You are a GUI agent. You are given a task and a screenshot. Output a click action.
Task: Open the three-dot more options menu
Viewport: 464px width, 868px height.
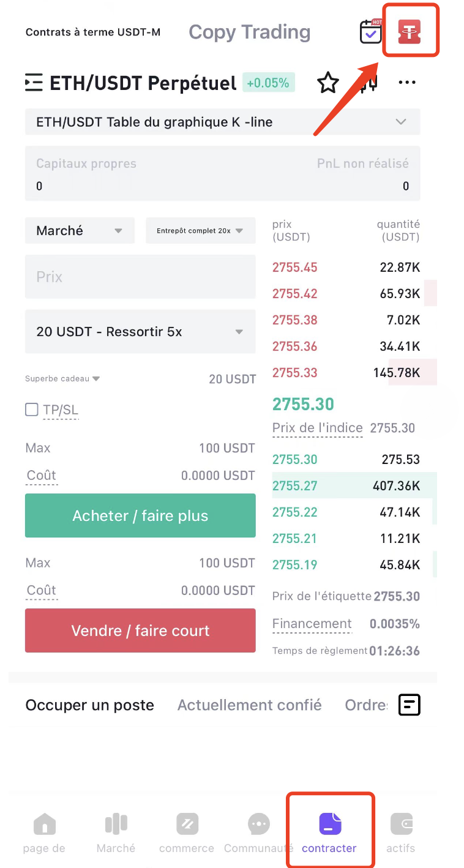pyautogui.click(x=407, y=83)
